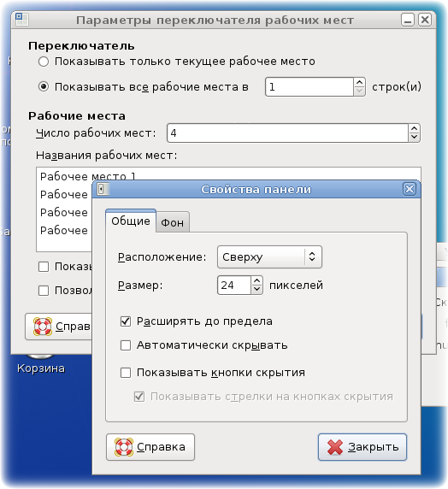This screenshot has height=489, width=448.
Task: Open 'Свойства панели' window menu icon
Action: click(x=103, y=189)
